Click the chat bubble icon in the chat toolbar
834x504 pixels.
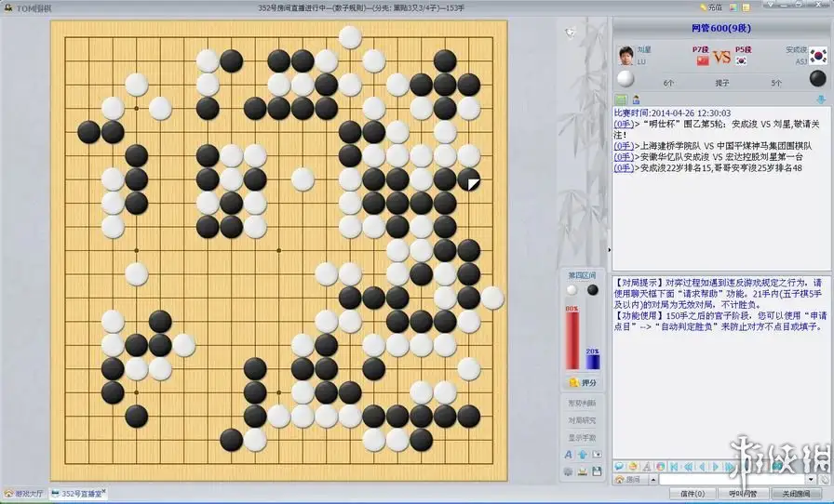click(x=619, y=466)
